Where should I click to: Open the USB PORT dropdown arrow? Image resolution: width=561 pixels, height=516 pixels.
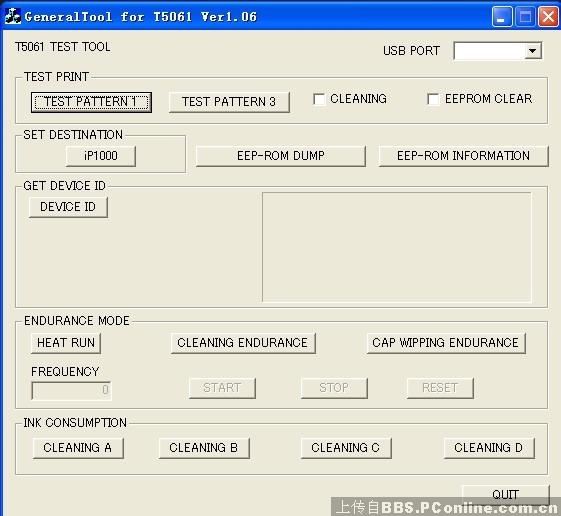pos(532,50)
